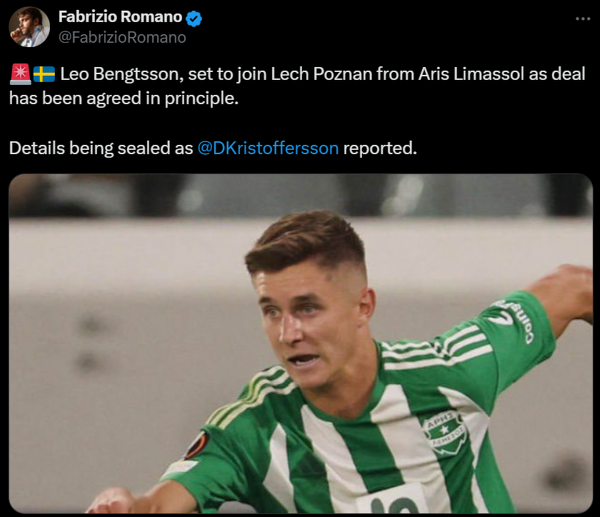Open the attached player photo
This screenshot has width=600, height=517.
pyautogui.click(x=300, y=345)
